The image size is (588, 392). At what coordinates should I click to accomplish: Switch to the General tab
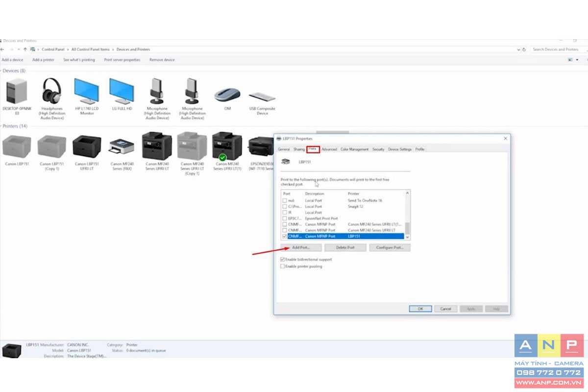coord(284,149)
